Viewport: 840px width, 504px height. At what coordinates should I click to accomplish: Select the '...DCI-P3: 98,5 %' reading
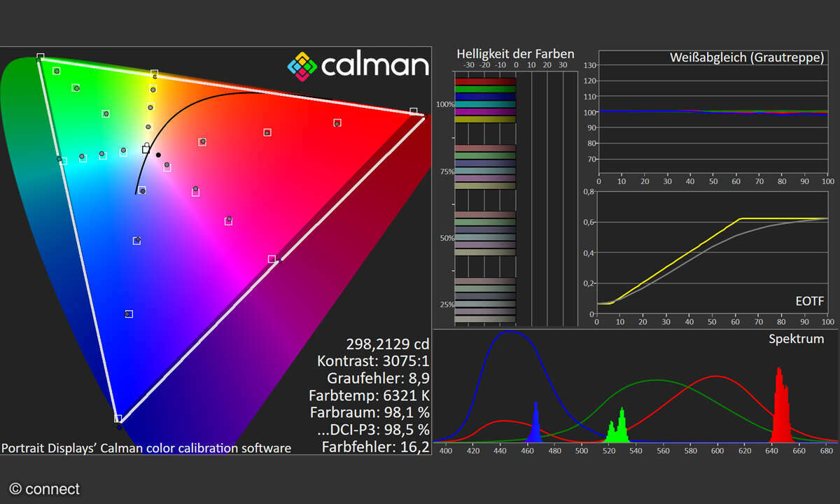tap(372, 429)
